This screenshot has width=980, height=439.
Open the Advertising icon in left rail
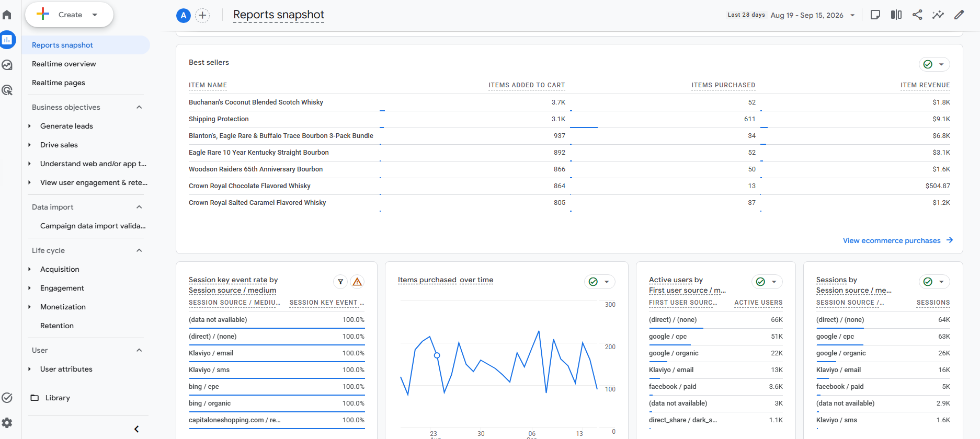(7, 90)
